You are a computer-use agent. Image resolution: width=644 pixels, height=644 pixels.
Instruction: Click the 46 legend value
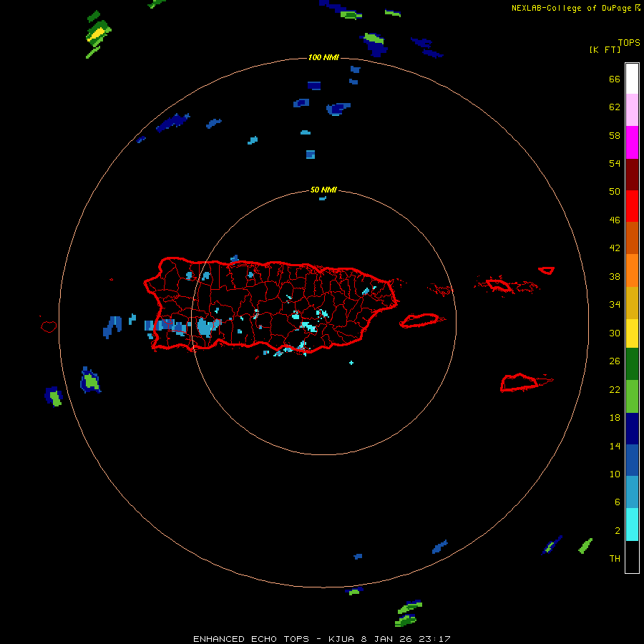point(615,220)
